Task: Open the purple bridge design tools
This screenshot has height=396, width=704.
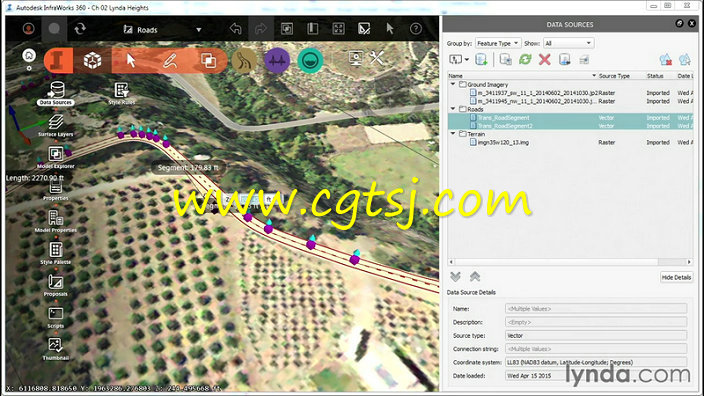Action: click(277, 60)
